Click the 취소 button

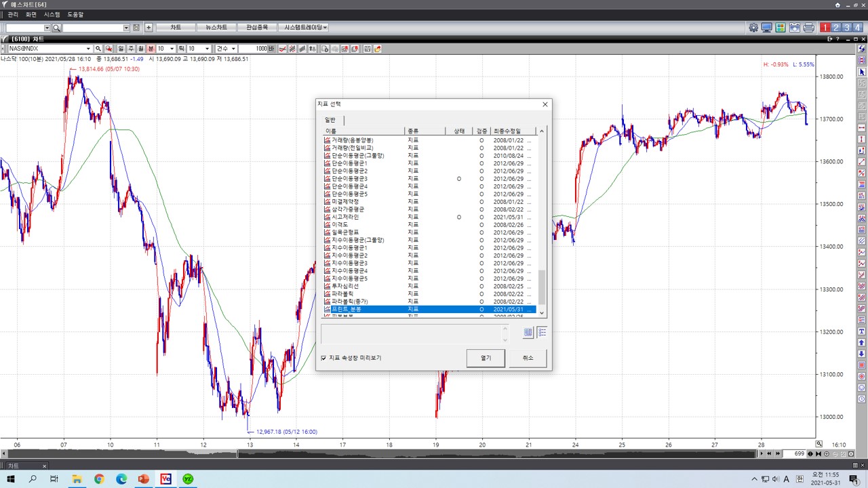(528, 358)
